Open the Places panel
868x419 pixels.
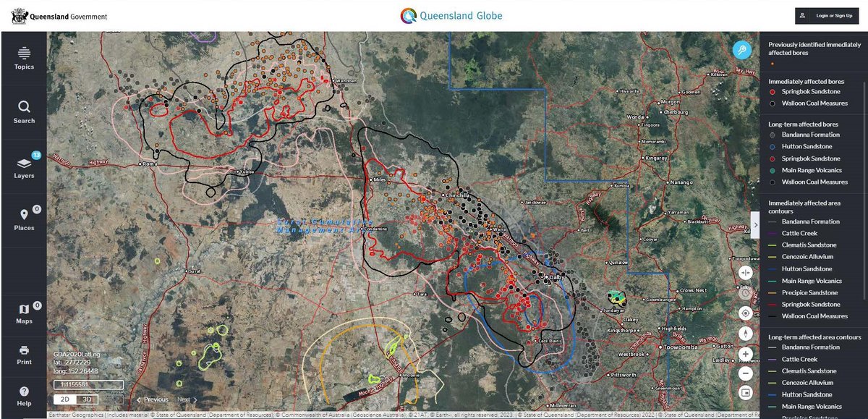click(x=24, y=219)
